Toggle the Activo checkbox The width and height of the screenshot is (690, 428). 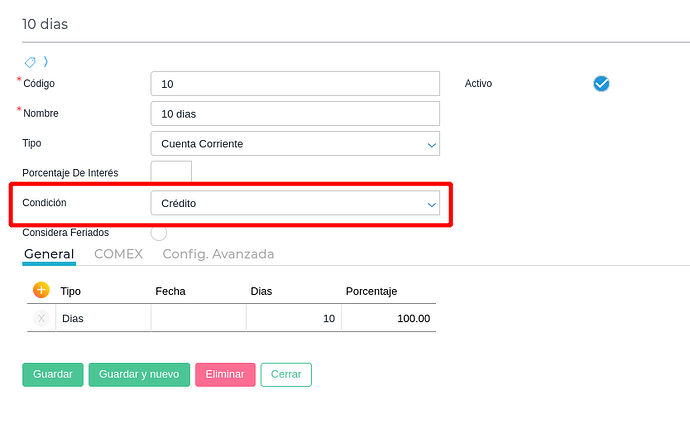(x=601, y=84)
